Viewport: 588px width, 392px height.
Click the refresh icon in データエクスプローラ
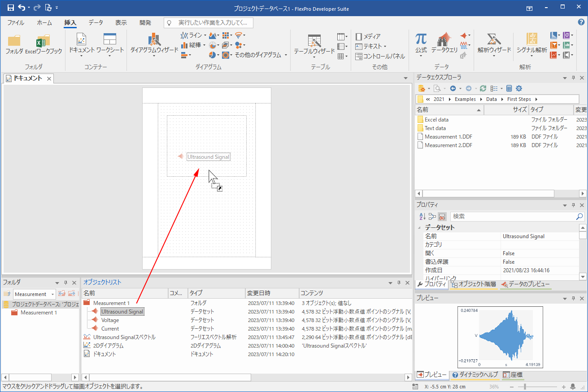pyautogui.click(x=483, y=88)
